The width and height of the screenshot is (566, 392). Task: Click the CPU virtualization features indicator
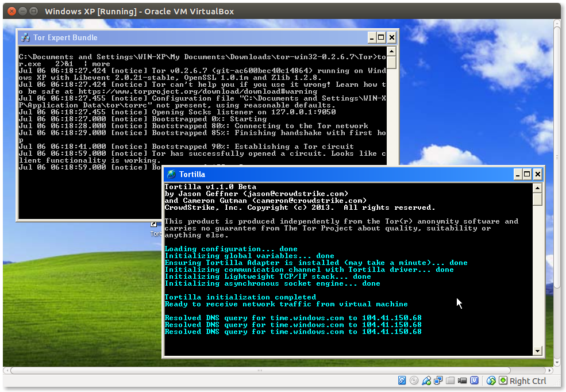[x=474, y=381]
